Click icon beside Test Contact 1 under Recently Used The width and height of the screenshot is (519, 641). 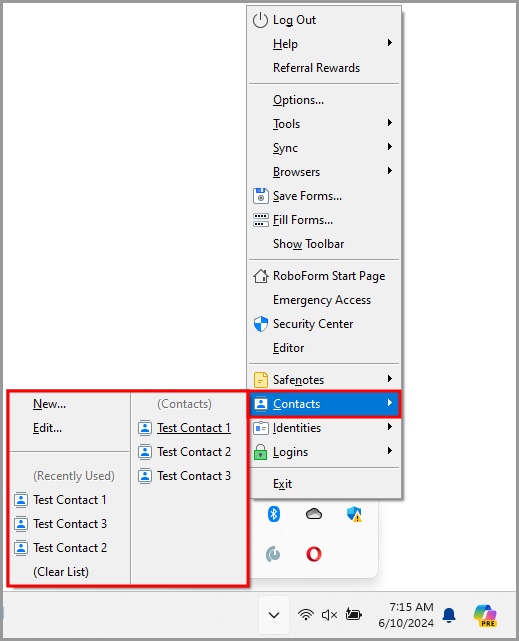point(21,500)
